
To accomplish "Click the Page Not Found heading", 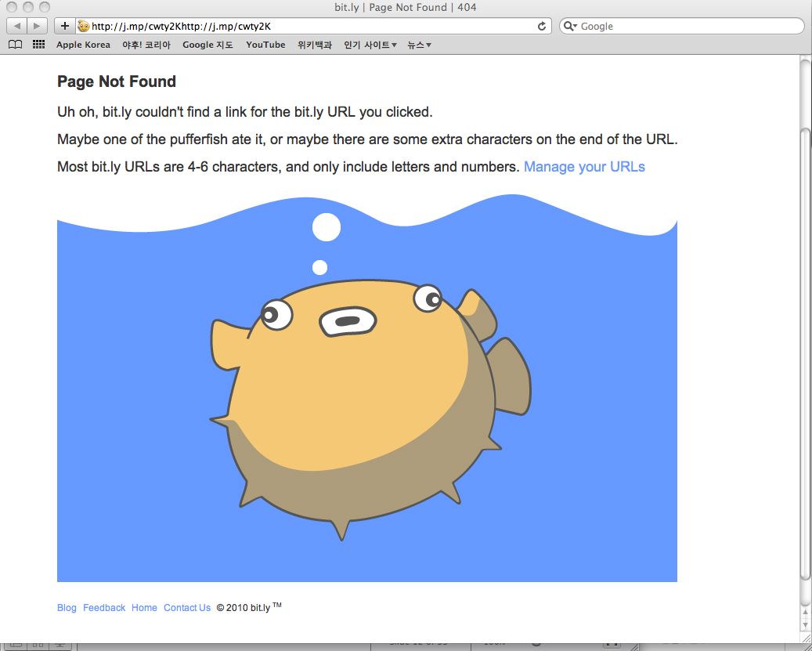I will [117, 81].
